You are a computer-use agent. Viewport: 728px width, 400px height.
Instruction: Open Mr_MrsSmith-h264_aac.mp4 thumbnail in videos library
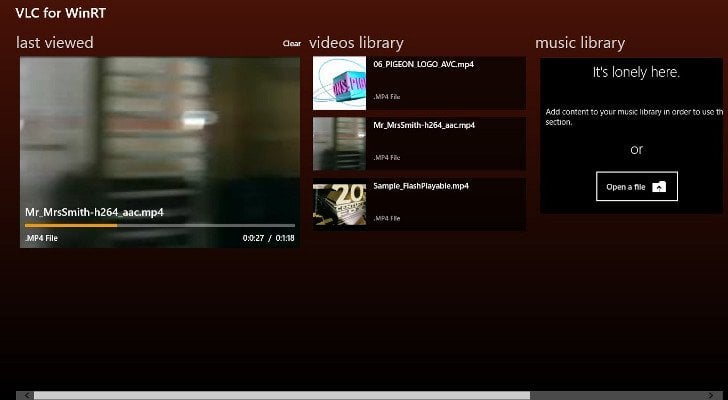point(339,144)
